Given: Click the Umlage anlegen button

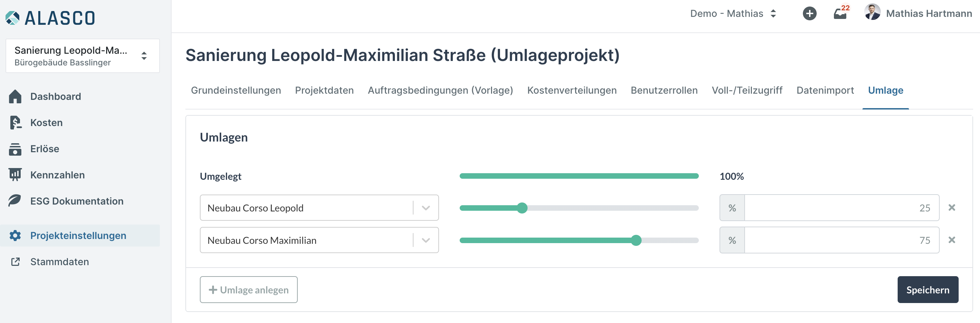Looking at the screenshot, I should (248, 290).
